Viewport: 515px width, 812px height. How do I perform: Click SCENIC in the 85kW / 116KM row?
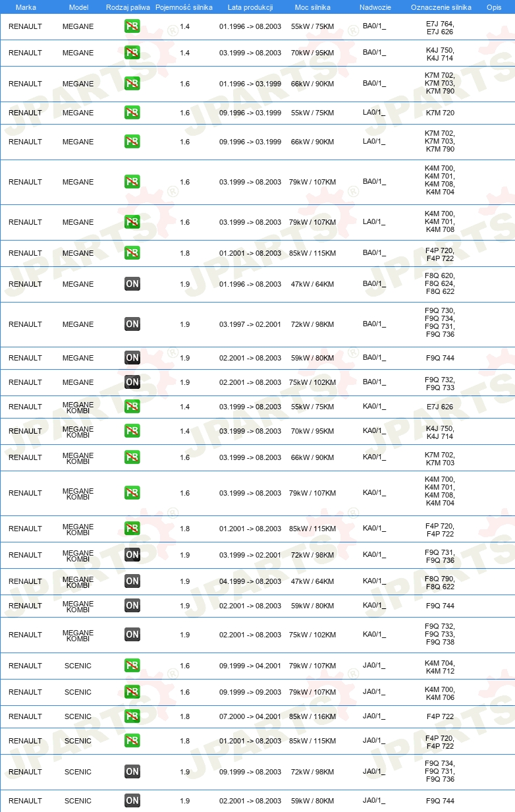point(78,716)
